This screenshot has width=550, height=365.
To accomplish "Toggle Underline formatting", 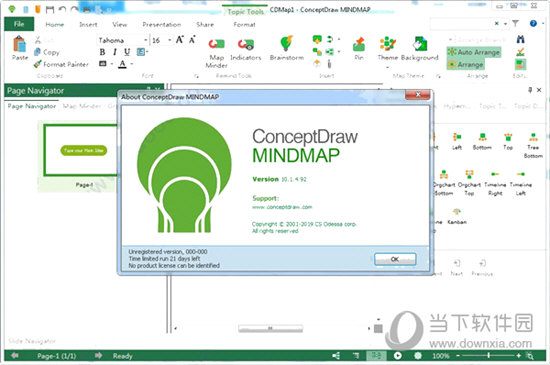I will pyautogui.click(x=127, y=52).
